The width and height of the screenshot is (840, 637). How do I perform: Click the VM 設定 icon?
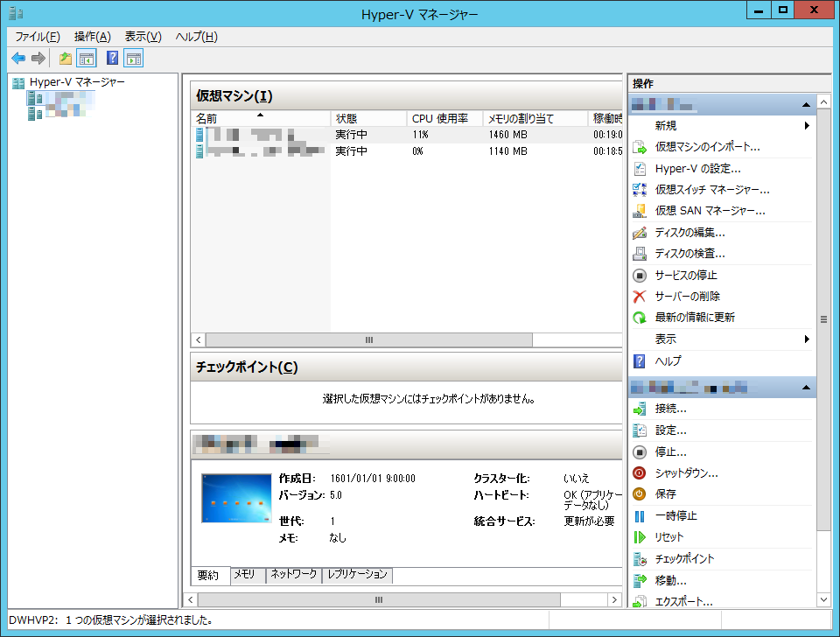click(x=640, y=430)
